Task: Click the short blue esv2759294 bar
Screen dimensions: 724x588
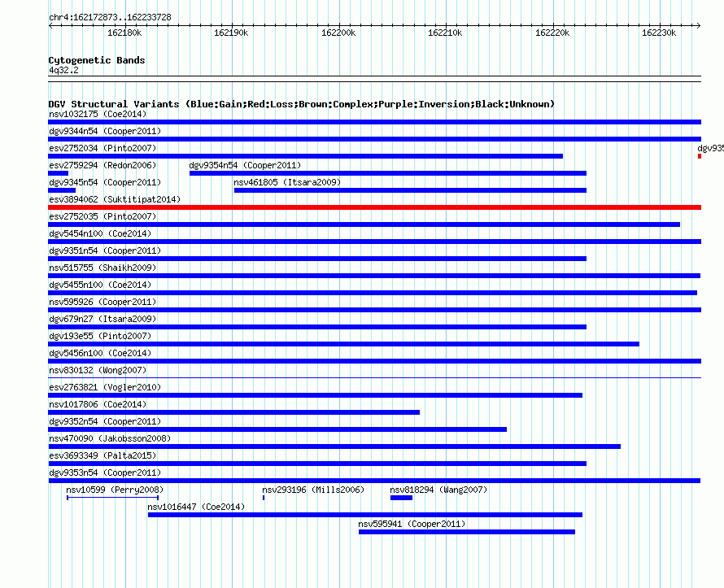Action: 59,173
